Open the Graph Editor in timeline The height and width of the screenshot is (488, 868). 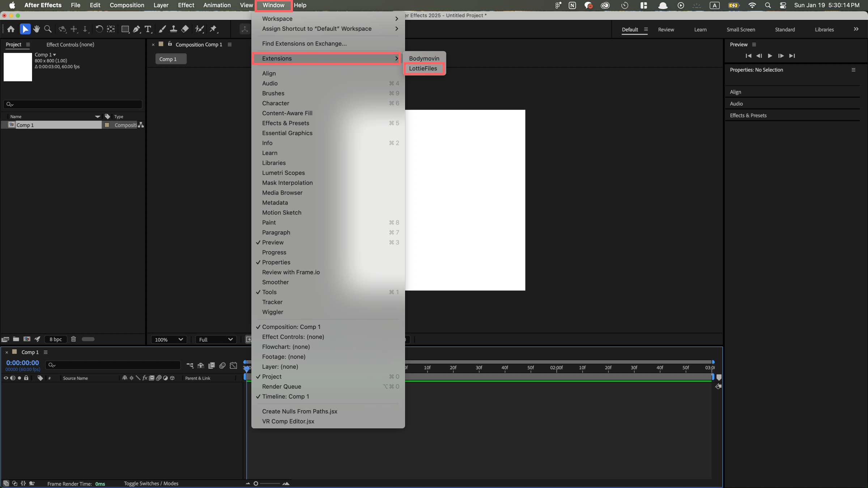[234, 365]
